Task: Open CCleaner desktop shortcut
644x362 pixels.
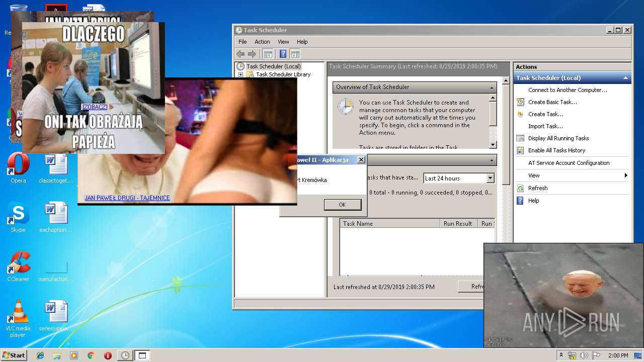Action: point(18,266)
